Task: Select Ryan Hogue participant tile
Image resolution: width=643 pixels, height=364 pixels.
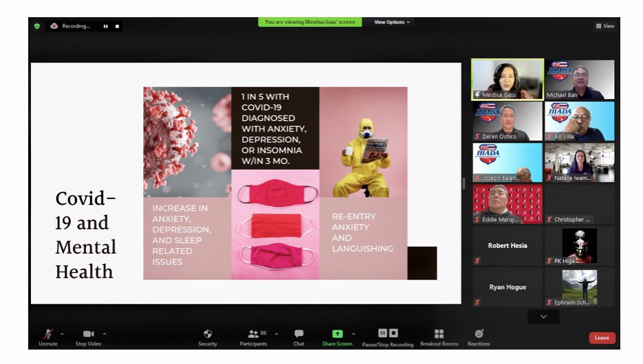Action: (508, 288)
